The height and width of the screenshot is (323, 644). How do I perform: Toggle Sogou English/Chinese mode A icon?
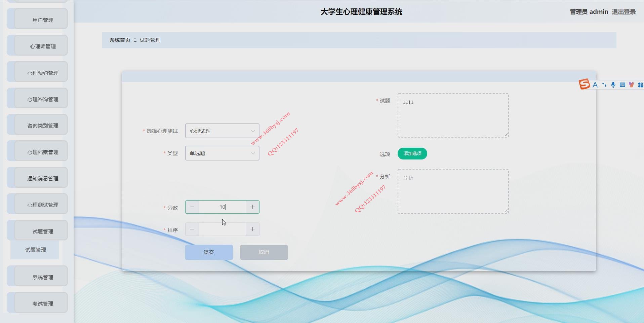595,85
